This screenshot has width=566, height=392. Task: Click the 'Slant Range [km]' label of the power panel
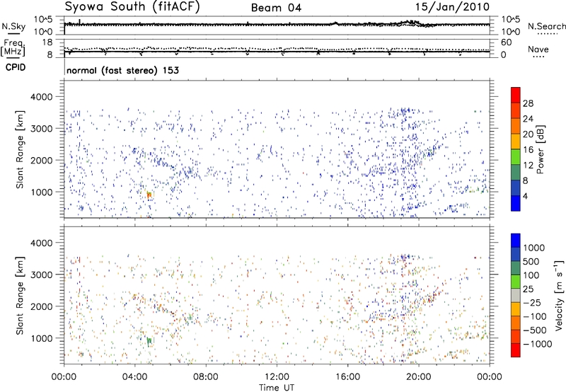click(x=20, y=149)
